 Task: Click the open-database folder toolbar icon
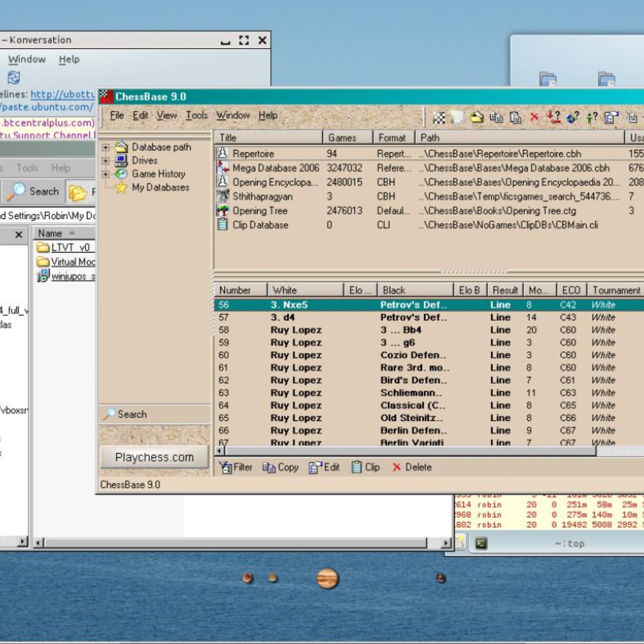[477, 117]
